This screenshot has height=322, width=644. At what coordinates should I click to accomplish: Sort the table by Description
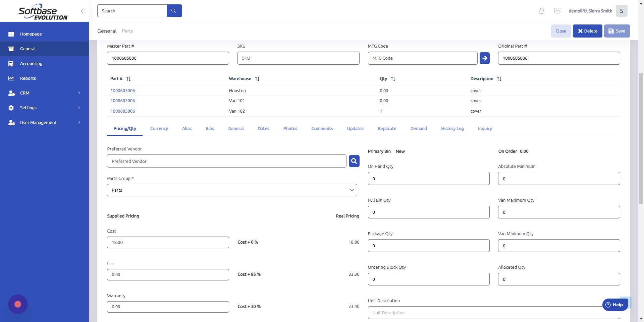tap(499, 79)
